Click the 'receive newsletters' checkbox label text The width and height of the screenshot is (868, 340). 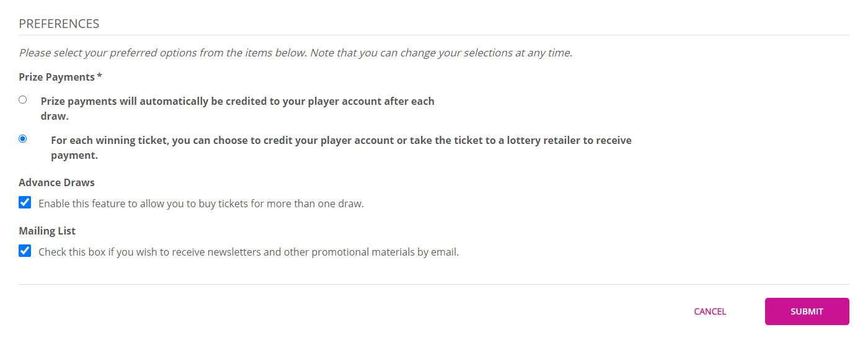pos(248,252)
